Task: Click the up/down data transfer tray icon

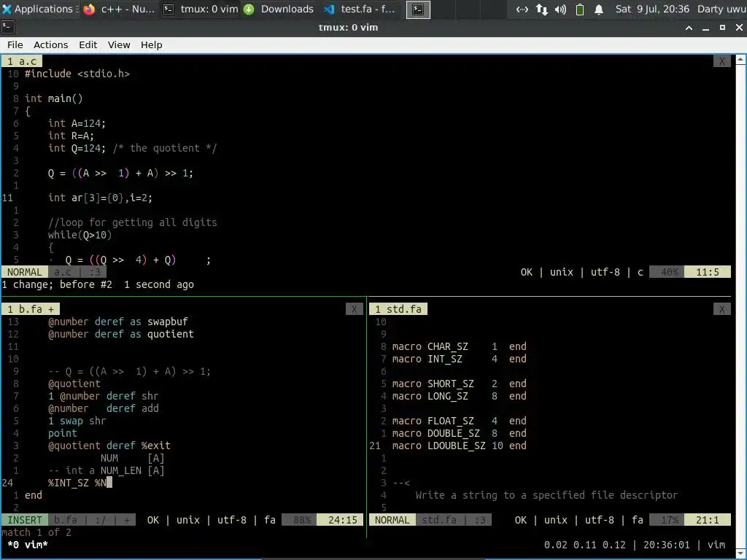Action: [542, 9]
